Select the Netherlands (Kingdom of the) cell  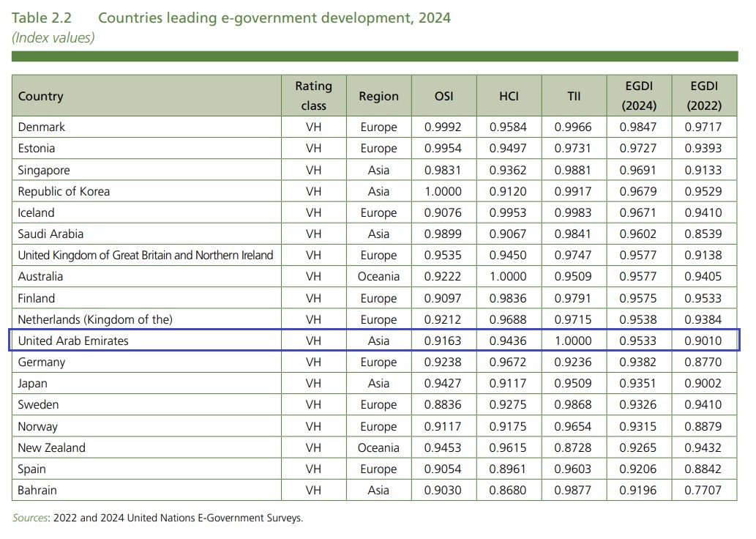(x=95, y=319)
